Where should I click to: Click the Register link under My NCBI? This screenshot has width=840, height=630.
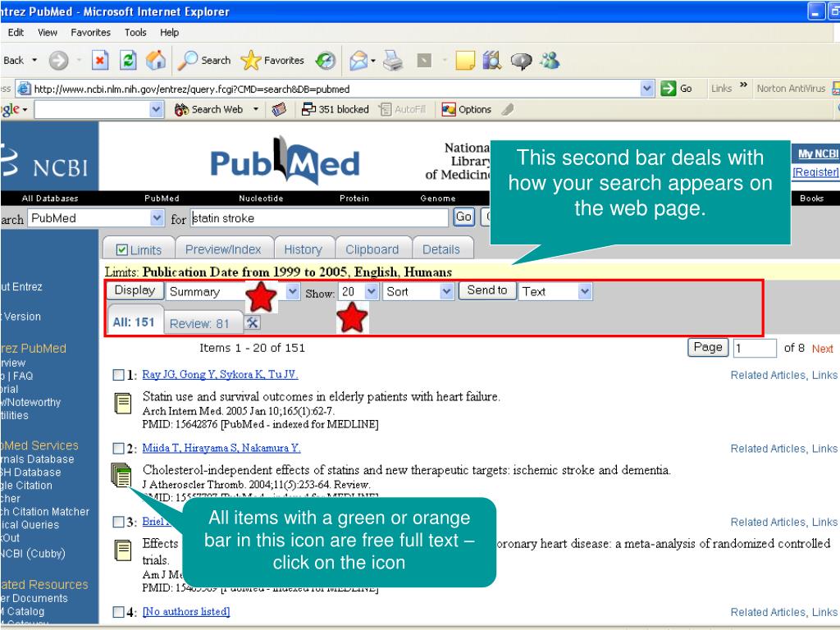[x=815, y=172]
